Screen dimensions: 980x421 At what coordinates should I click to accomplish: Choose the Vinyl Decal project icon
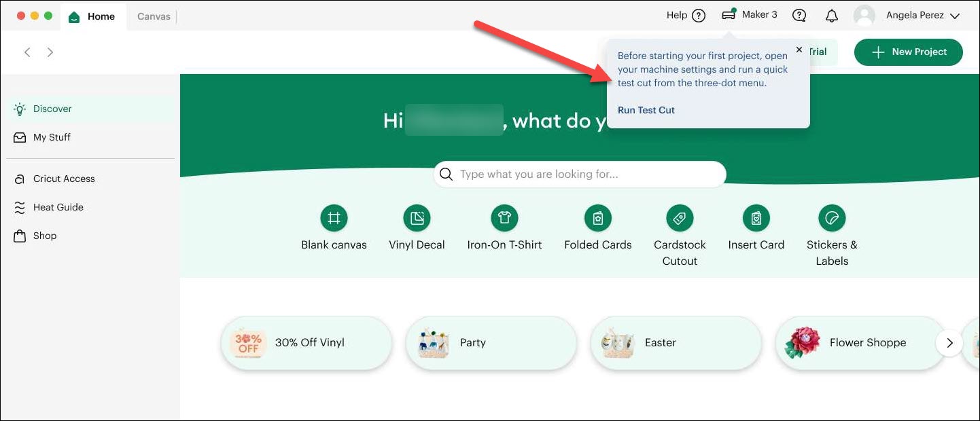pyautogui.click(x=417, y=218)
